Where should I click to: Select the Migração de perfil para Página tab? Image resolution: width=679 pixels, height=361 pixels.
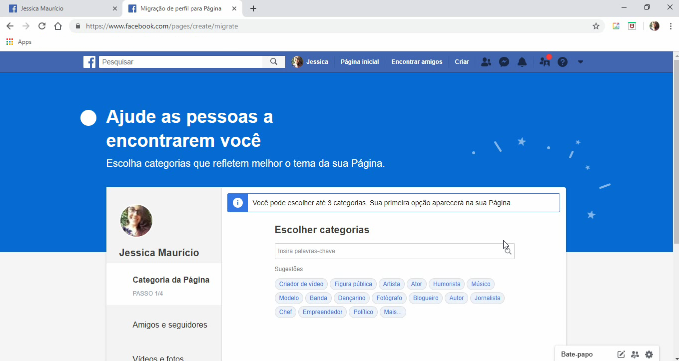pyautogui.click(x=181, y=9)
